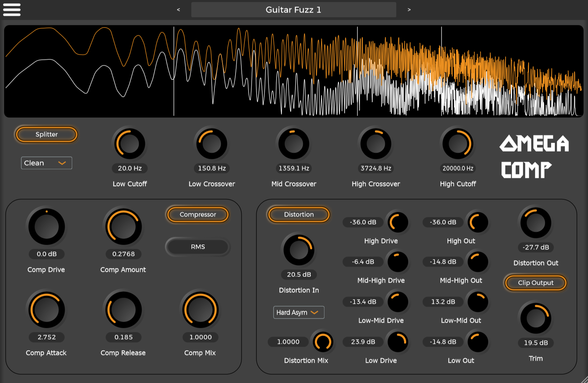The width and height of the screenshot is (588, 383).
Task: Toggle the Clip Output button
Action: coord(535,283)
